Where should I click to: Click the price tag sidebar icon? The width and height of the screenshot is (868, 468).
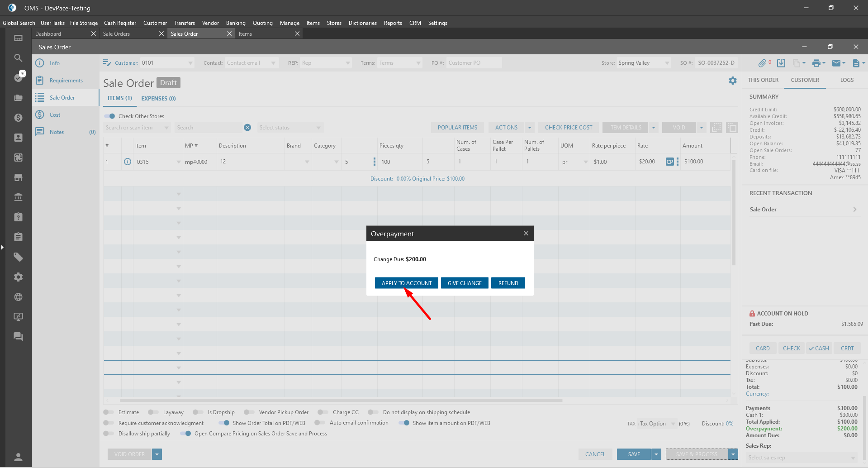pyautogui.click(x=18, y=257)
